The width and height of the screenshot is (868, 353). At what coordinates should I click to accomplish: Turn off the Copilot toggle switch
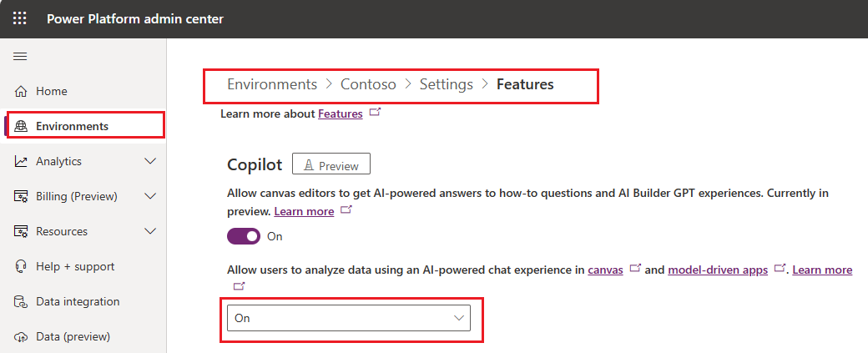244,236
